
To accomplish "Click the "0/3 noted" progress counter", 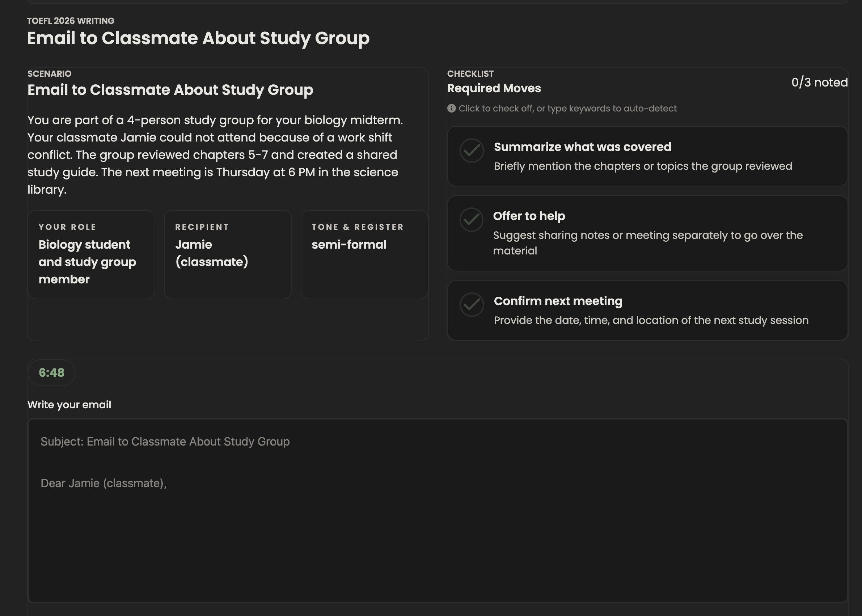I will tap(820, 82).
